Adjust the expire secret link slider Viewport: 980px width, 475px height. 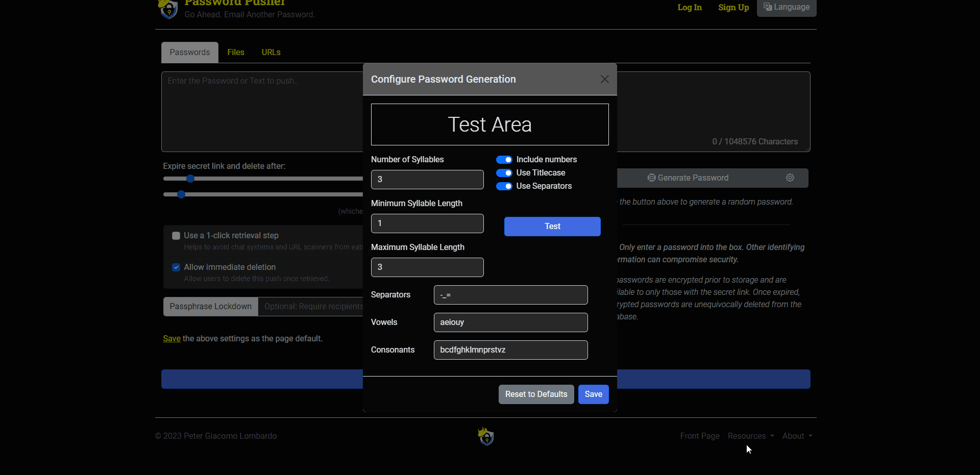[191, 179]
